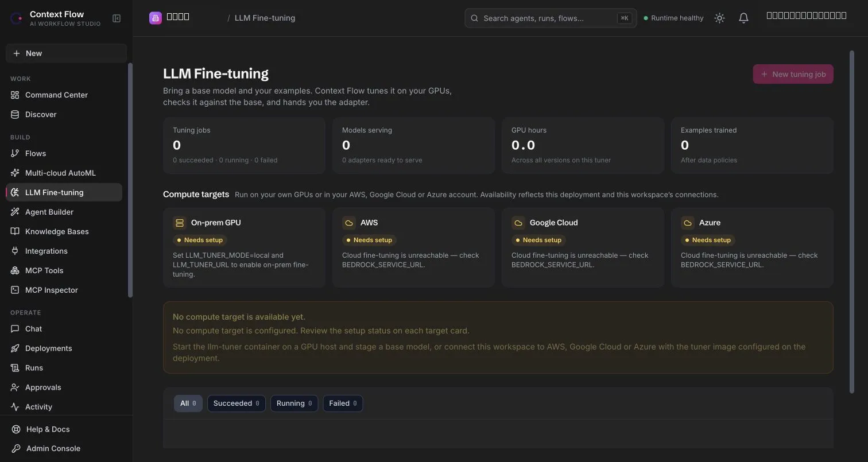Click the Flows branch icon
The height and width of the screenshot is (462, 868).
click(15, 153)
